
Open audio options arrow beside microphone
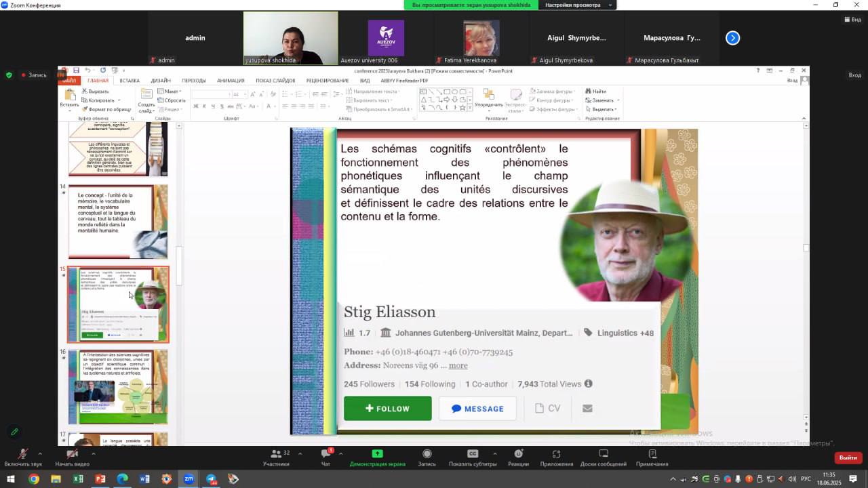(x=40, y=453)
